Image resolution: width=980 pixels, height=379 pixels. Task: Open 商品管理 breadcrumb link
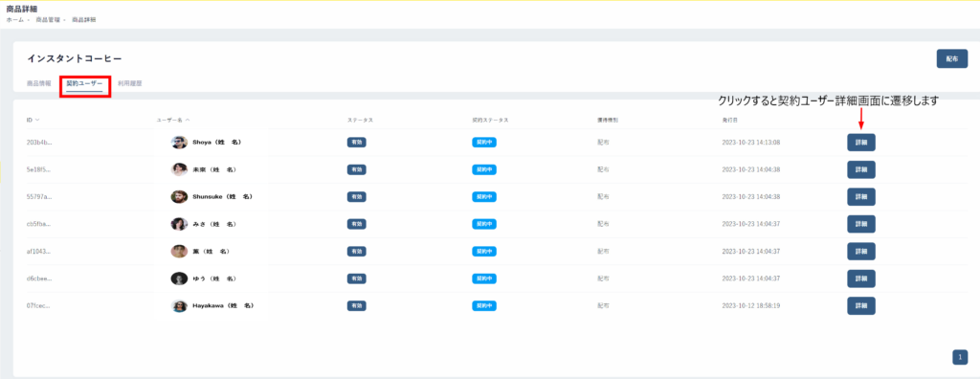click(x=48, y=20)
